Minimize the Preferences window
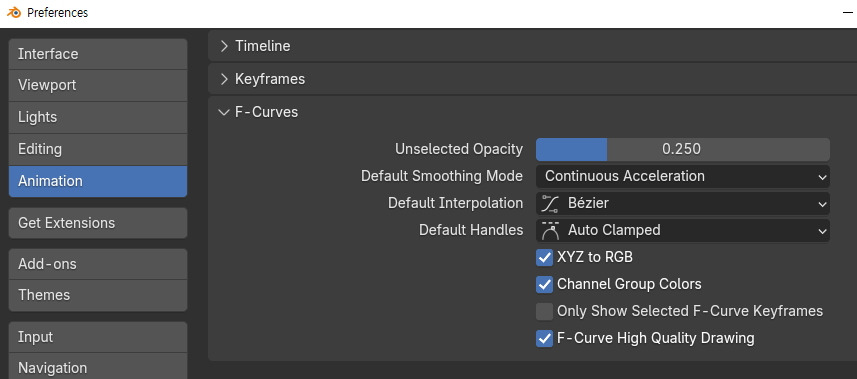 point(848,12)
